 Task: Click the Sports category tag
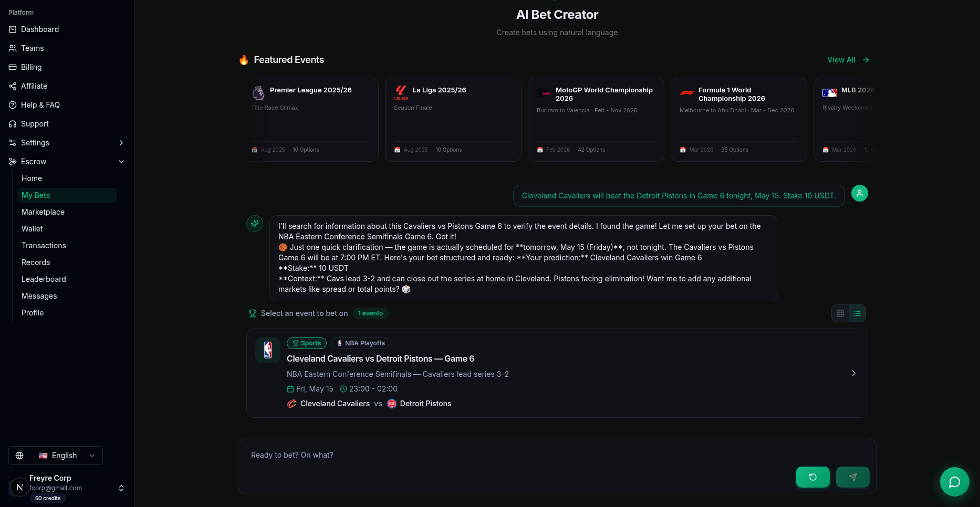[x=307, y=343]
